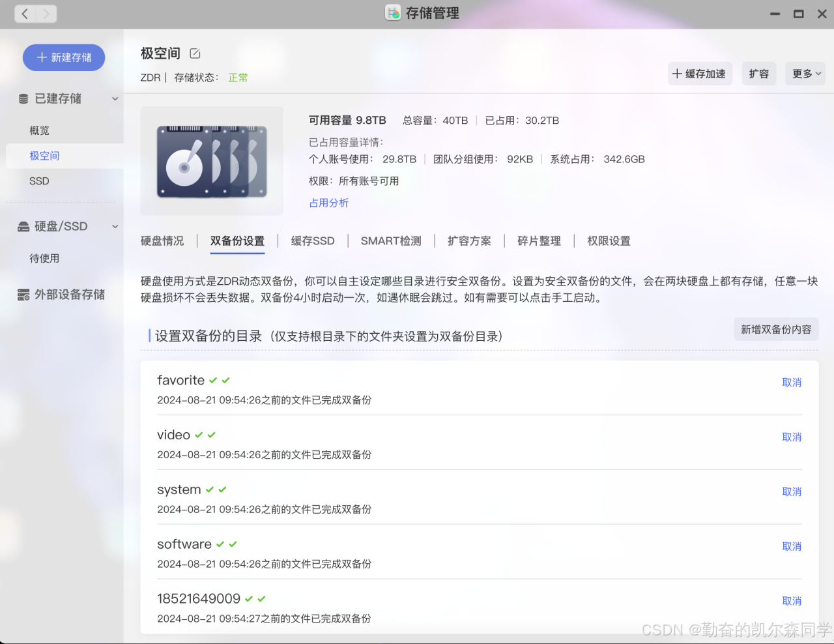Click the 新增双备份内容 button
This screenshot has width=834, height=644.
tap(776, 329)
